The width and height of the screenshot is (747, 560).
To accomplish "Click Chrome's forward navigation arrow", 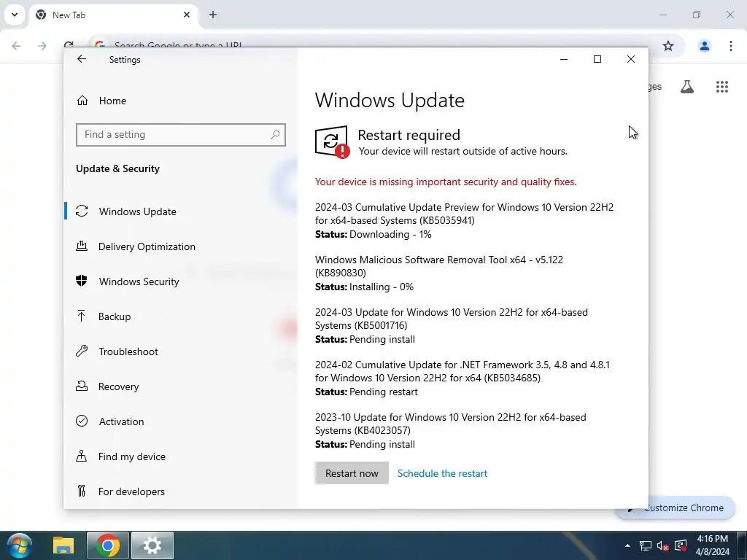I will [x=42, y=46].
